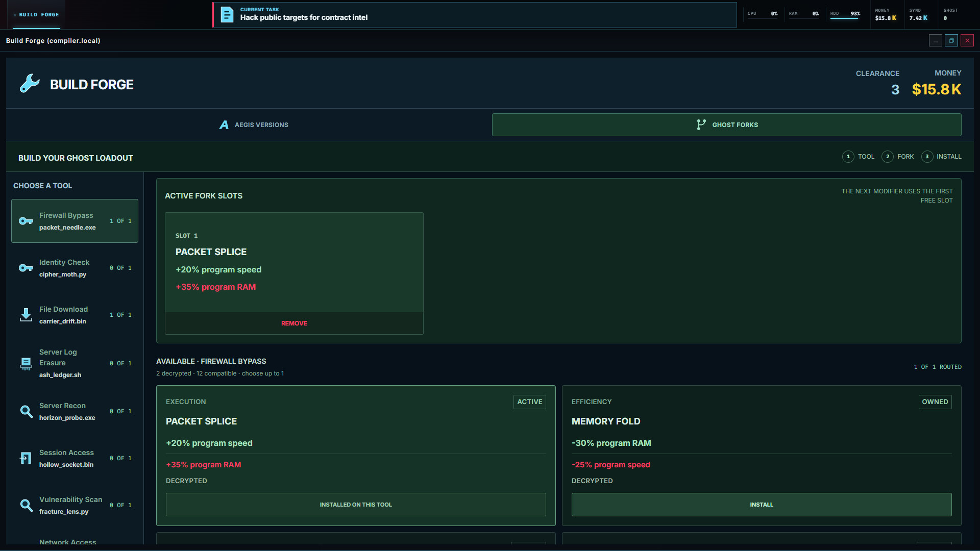Click step 2 Fork indicator
The image size is (980, 551).
coord(898,157)
